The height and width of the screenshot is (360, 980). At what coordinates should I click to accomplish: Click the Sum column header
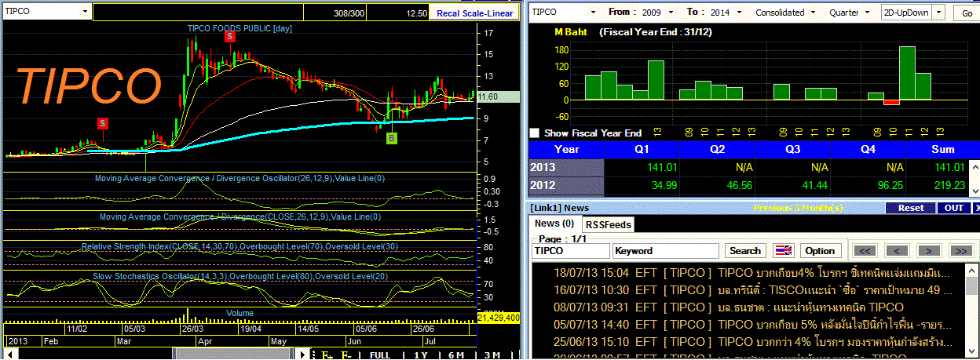coord(942,149)
